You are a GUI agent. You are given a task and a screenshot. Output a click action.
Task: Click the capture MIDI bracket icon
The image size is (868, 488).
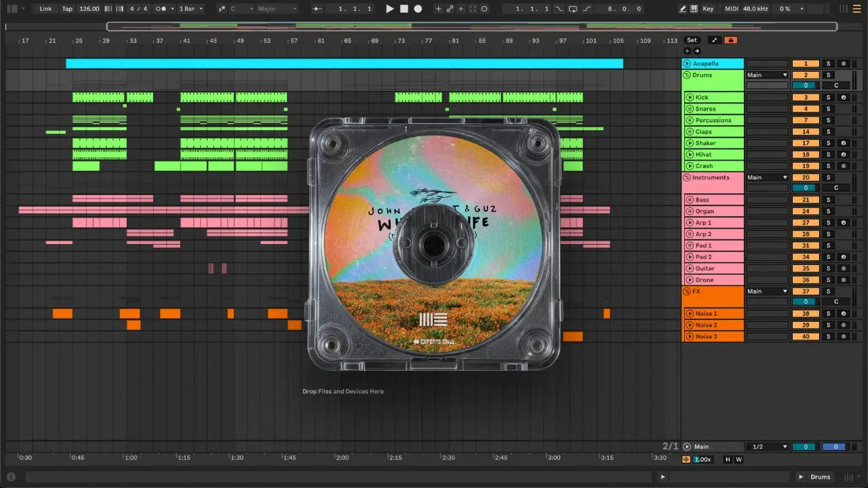(473, 9)
